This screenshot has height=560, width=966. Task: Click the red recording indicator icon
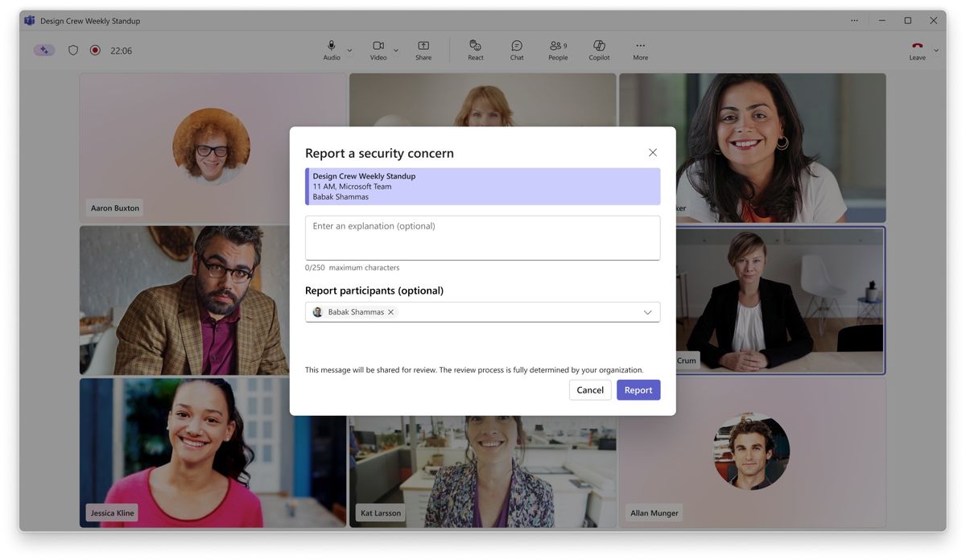(x=95, y=50)
